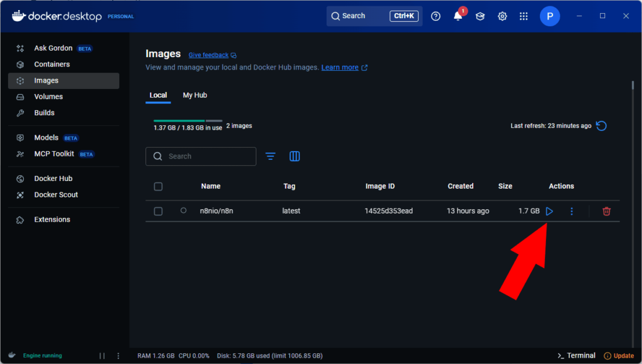Open the profile avatar labeled P
This screenshot has height=364, width=642.
pyautogui.click(x=549, y=16)
